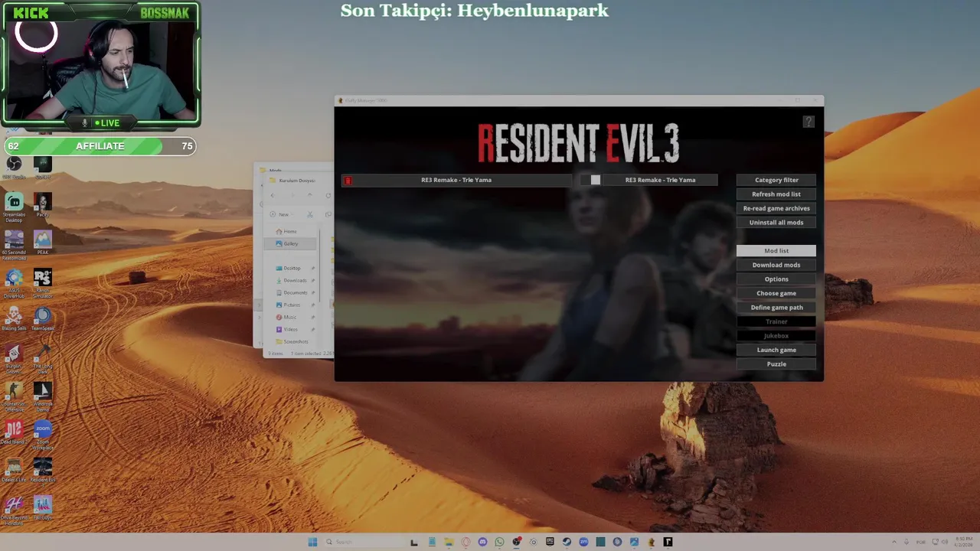Open the Pacify desktop shortcut
980x551 pixels.
(42, 204)
